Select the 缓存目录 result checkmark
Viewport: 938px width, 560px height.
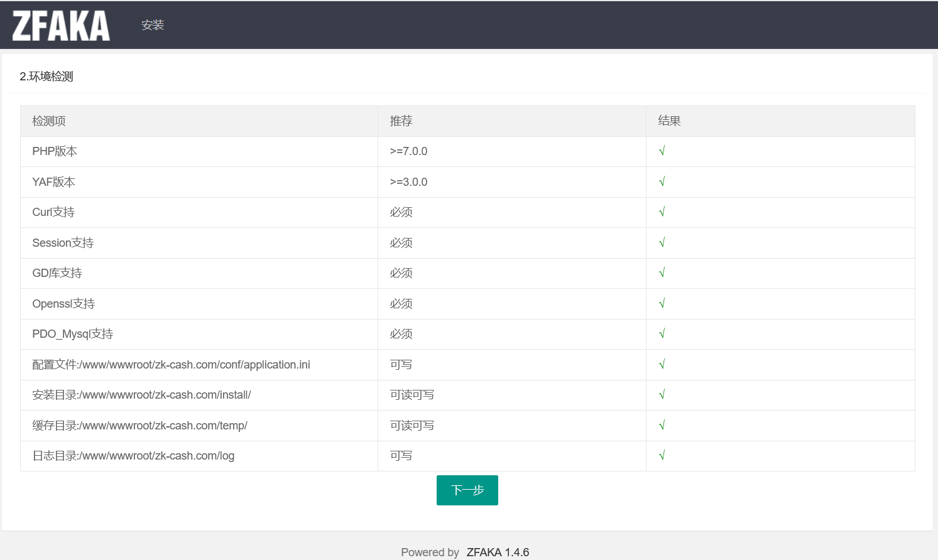[662, 425]
